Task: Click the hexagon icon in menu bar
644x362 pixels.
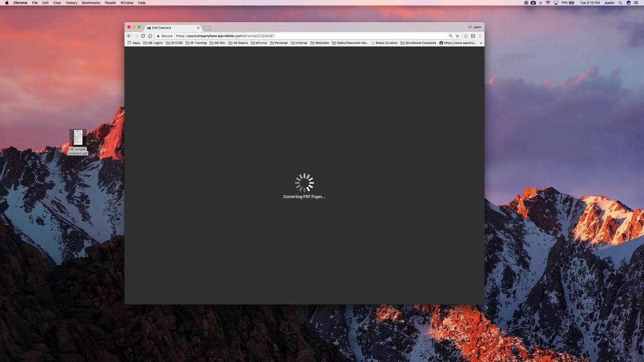Action: (526, 3)
